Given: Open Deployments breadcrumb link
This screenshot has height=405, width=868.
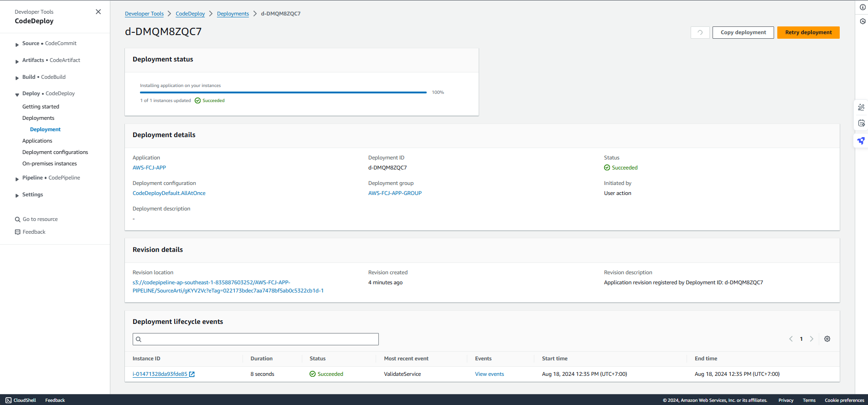Looking at the screenshot, I should pyautogui.click(x=233, y=14).
